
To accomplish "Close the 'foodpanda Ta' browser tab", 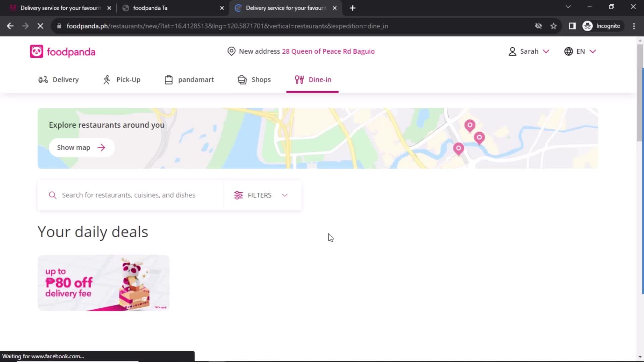I will click(x=222, y=8).
